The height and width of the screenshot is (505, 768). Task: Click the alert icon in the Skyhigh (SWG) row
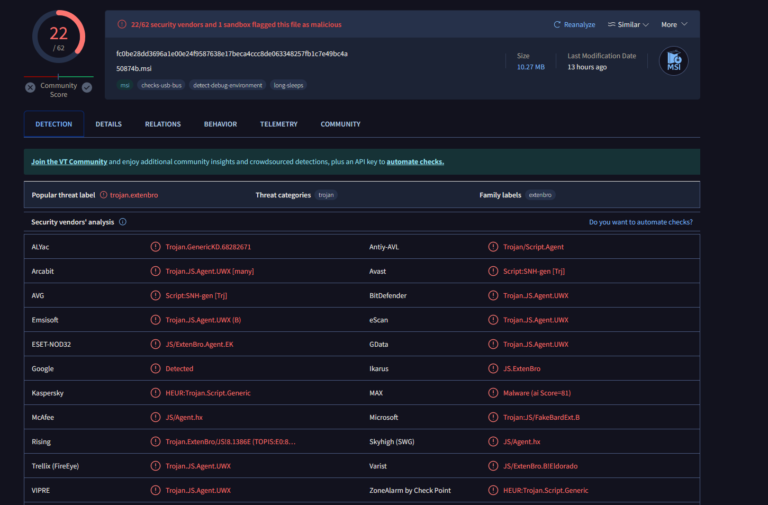(493, 441)
